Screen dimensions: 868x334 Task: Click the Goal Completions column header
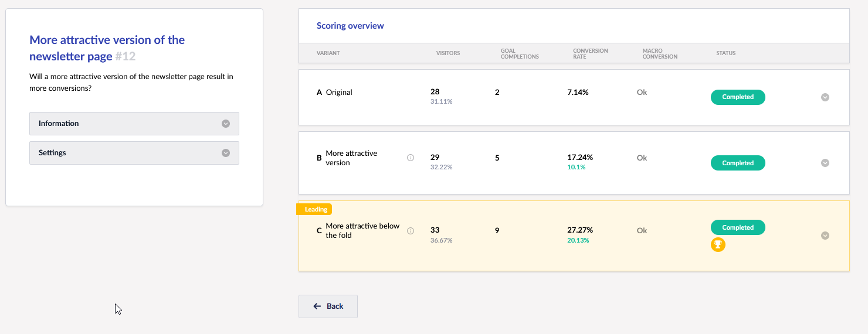point(519,53)
